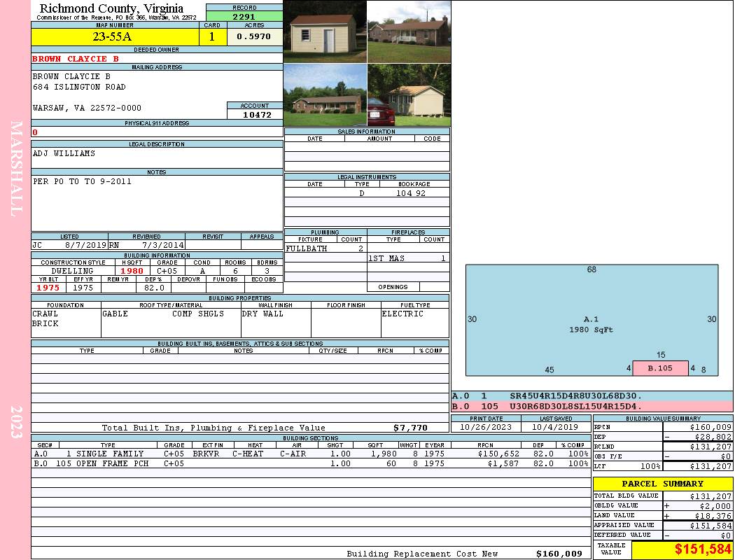Click legal instrument book page 104 92
735x560 pixels.
(411, 193)
